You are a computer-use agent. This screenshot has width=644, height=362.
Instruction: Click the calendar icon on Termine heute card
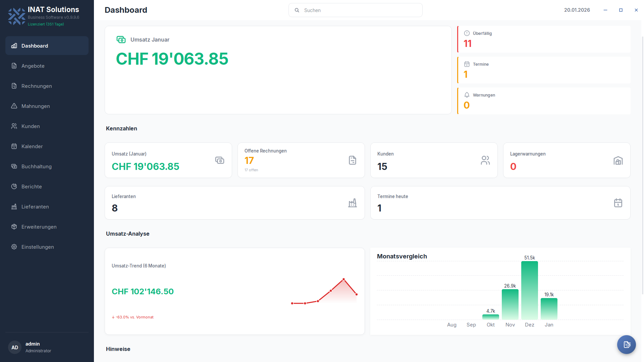pyautogui.click(x=619, y=203)
